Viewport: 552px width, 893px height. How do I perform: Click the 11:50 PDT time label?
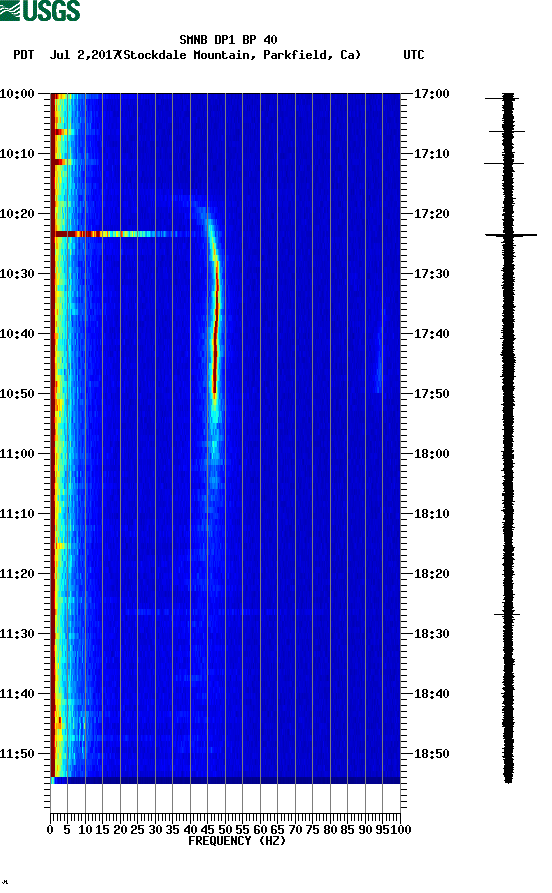coord(18,754)
